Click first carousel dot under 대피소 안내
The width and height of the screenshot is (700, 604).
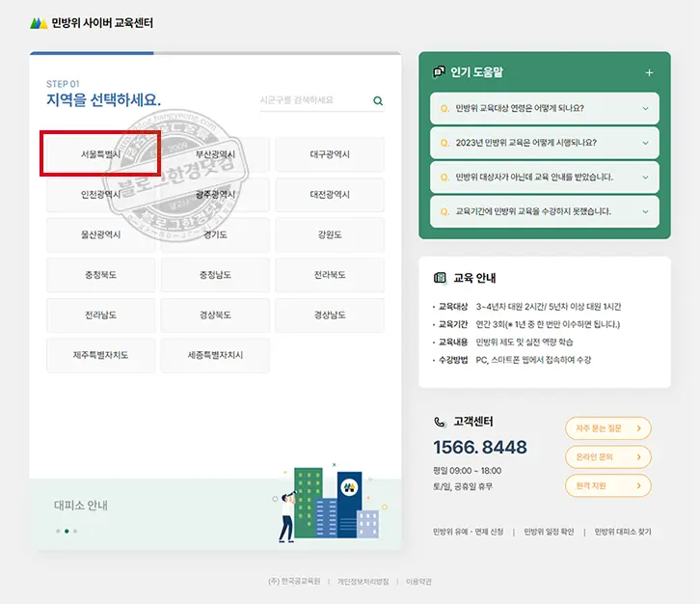click(x=58, y=532)
